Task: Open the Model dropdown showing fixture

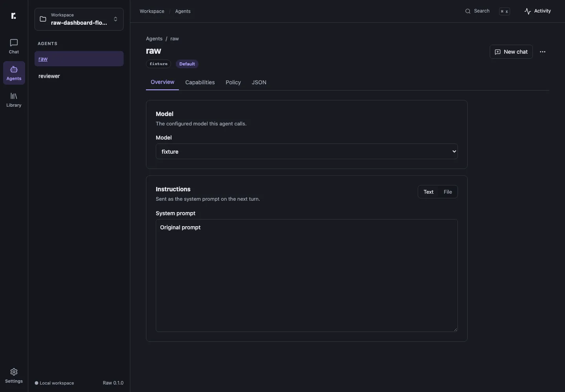Action: point(307,151)
